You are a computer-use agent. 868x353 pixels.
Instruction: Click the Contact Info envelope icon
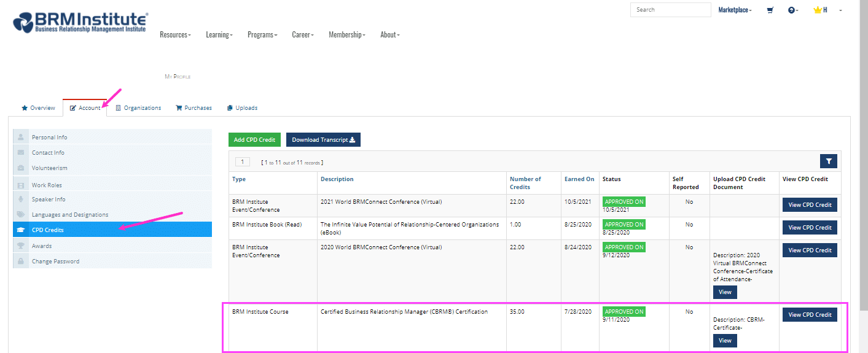tap(21, 152)
